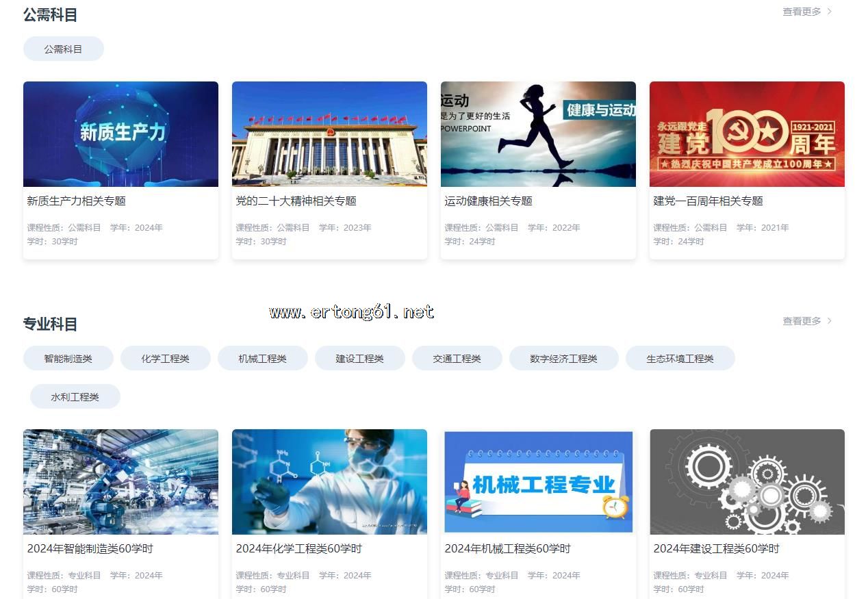Select 生态环境工程类 category pill
The height and width of the screenshot is (599, 868).
pyautogui.click(x=680, y=359)
